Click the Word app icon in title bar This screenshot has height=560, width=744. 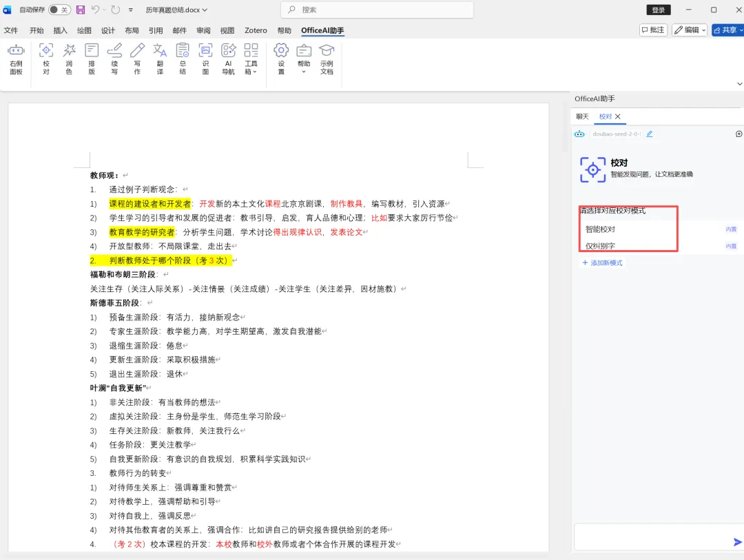click(x=7, y=10)
